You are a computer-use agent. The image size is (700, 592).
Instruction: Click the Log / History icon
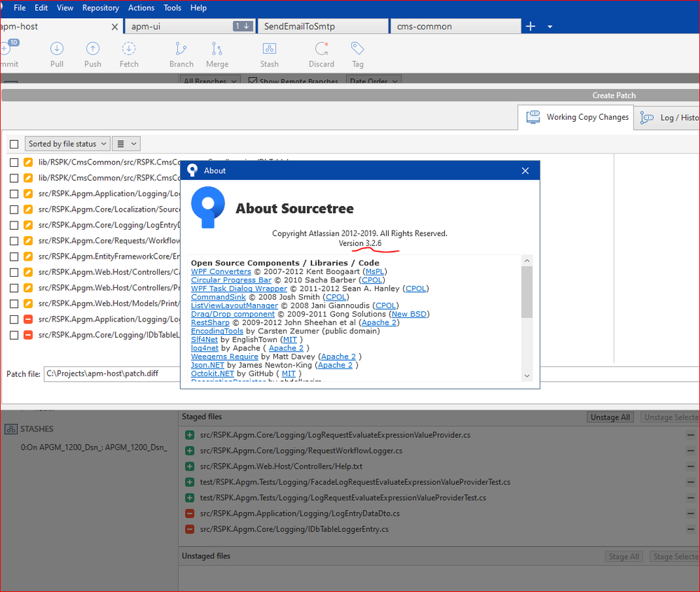tap(647, 118)
